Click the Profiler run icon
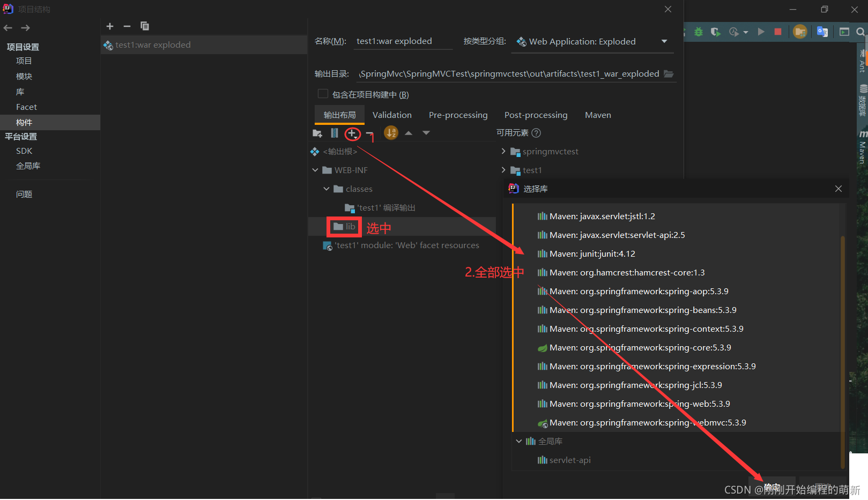868x500 pixels. click(735, 32)
